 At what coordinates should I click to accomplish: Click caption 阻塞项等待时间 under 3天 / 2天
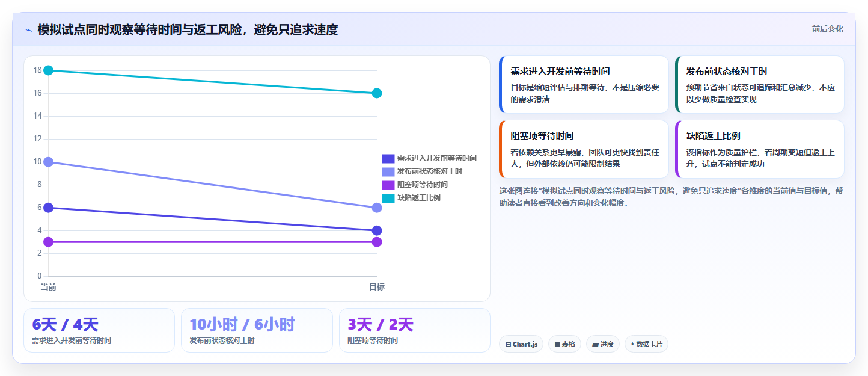point(373,341)
